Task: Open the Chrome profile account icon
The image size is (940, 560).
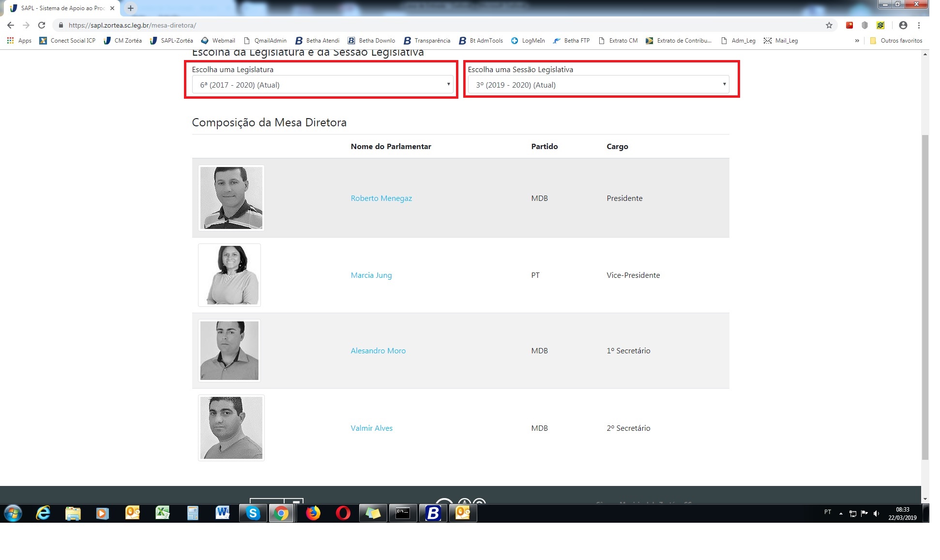Action: pos(903,25)
